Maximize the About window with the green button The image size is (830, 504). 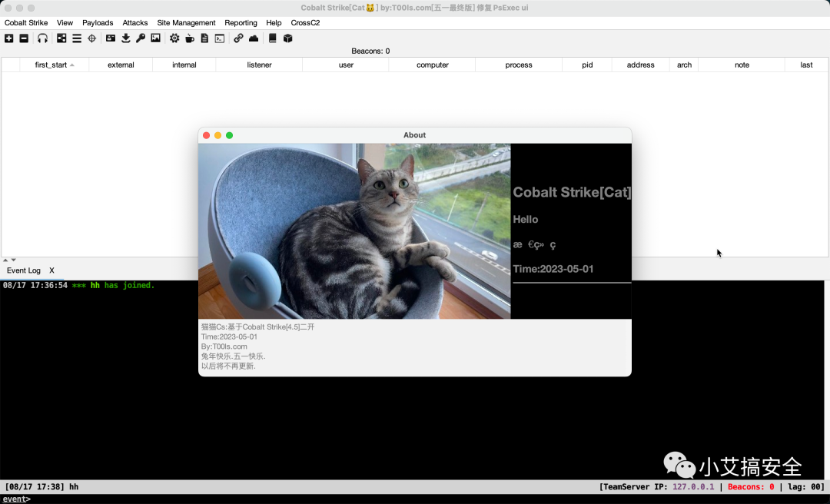pos(229,135)
